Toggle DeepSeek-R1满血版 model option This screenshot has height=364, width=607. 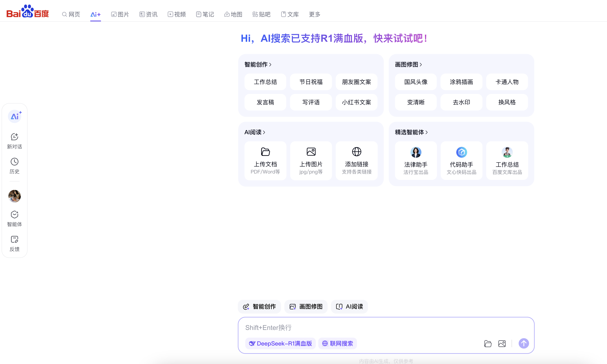(x=280, y=343)
